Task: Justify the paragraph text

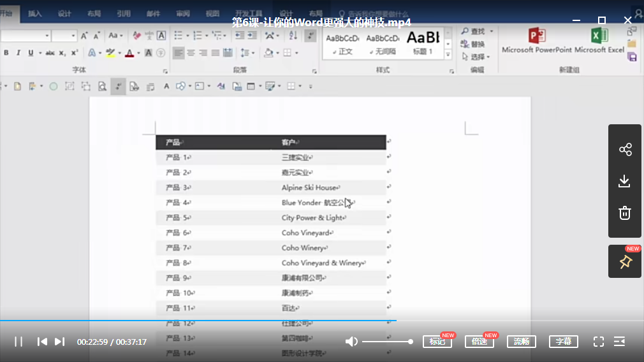Action: point(216,53)
